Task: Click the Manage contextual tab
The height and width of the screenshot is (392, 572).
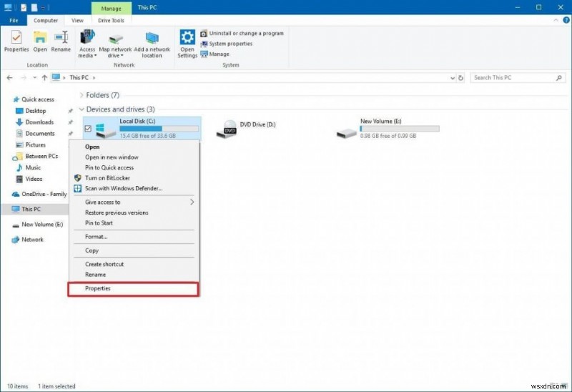Action: [x=111, y=8]
